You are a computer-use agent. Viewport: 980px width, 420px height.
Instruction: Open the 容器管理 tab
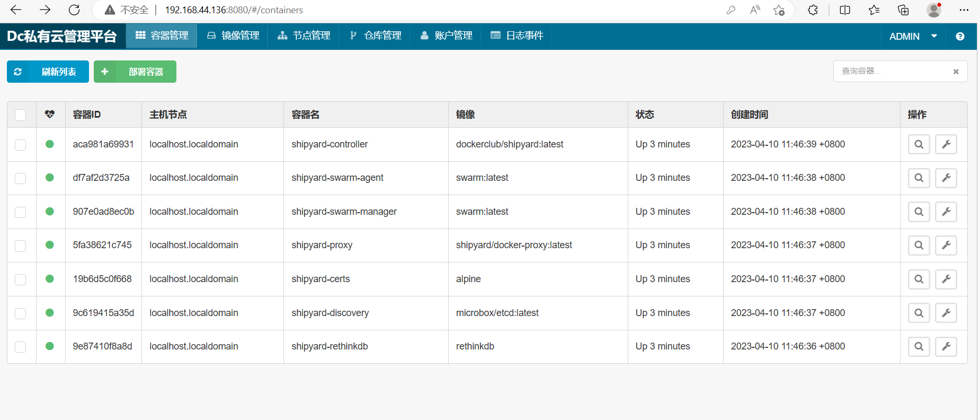coord(162,36)
